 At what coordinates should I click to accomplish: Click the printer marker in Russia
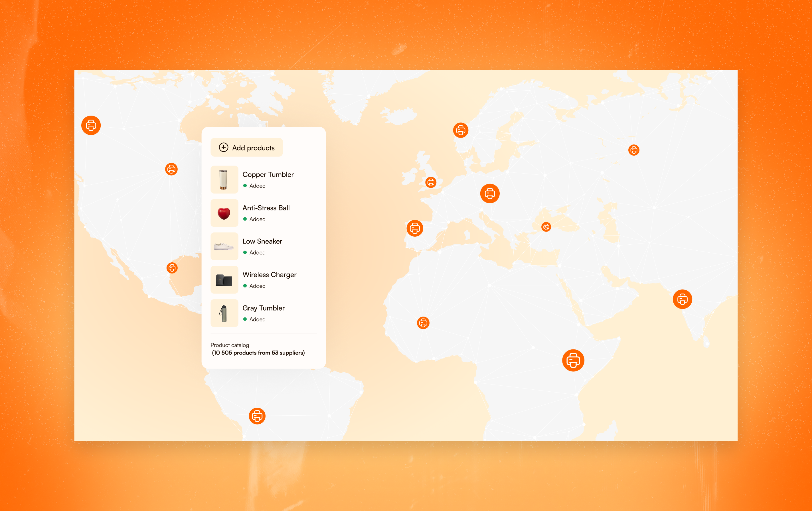(x=634, y=150)
